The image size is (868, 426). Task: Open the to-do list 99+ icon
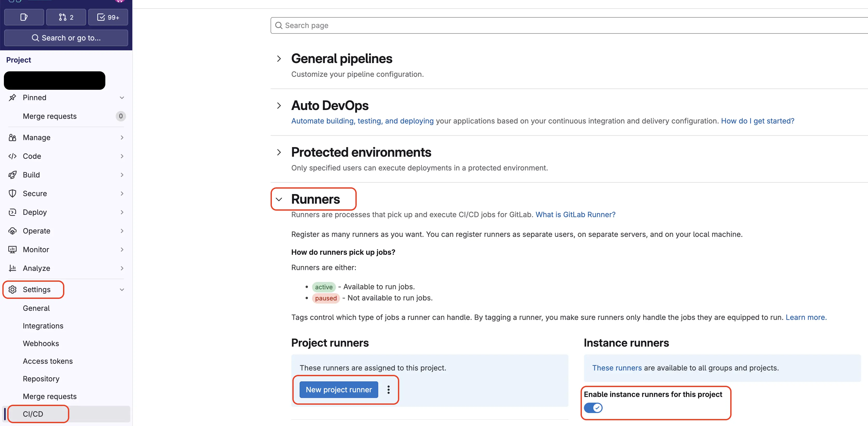pos(108,17)
